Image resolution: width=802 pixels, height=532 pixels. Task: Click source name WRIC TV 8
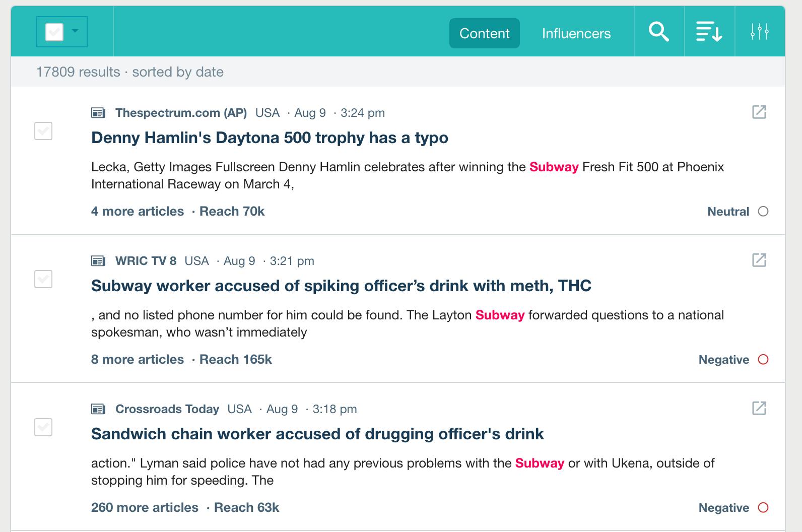pyautogui.click(x=146, y=261)
